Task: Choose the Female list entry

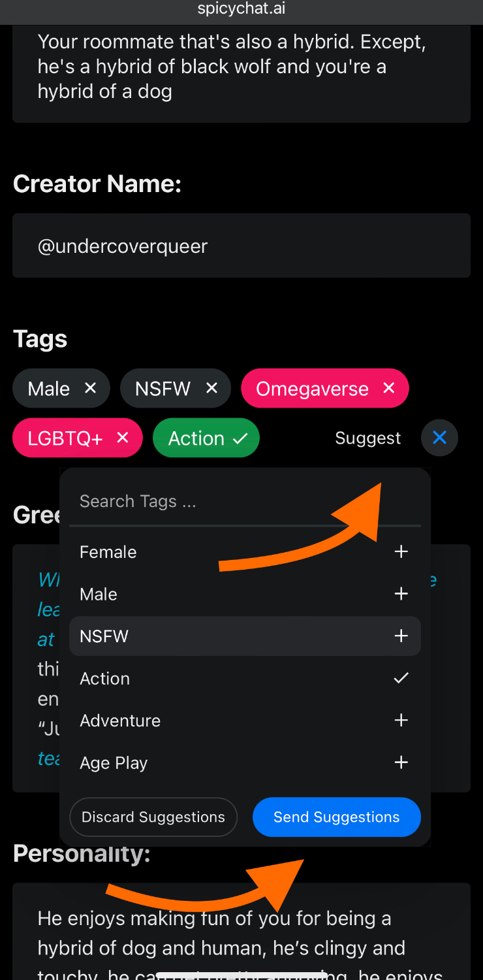Action: pyautogui.click(x=108, y=552)
